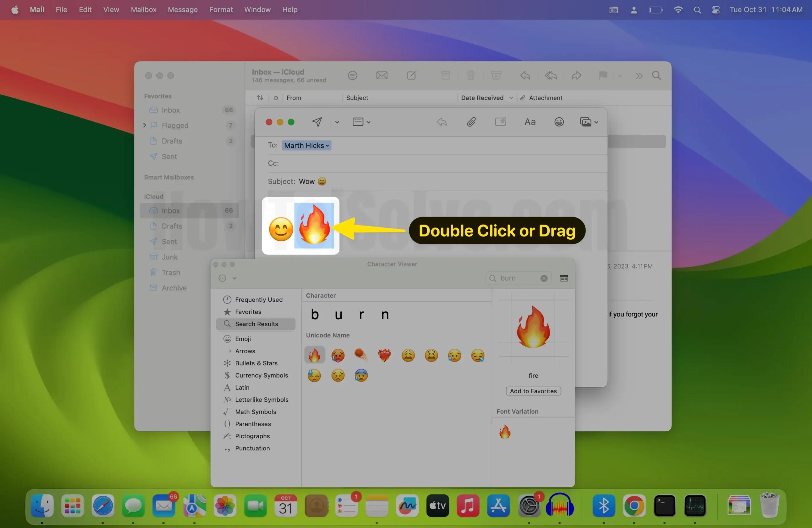Open the Date Received sort dropdown
The width and height of the screenshot is (812, 528).
pyautogui.click(x=511, y=98)
